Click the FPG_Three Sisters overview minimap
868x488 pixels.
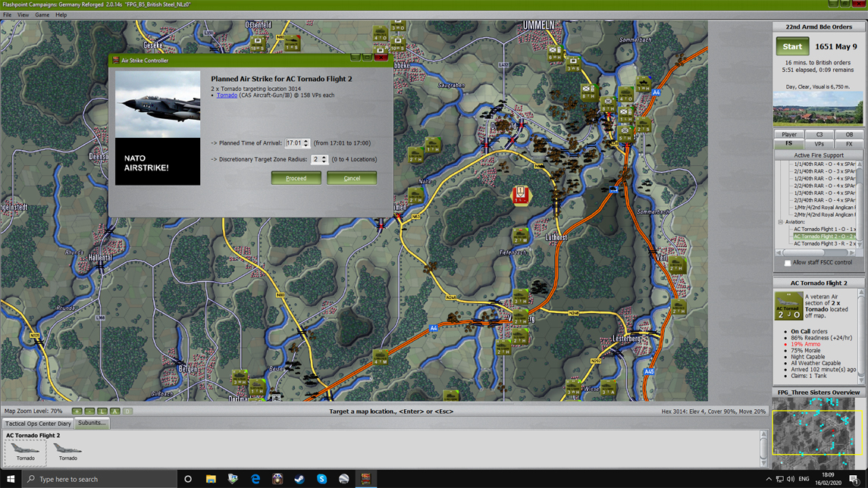[818, 433]
